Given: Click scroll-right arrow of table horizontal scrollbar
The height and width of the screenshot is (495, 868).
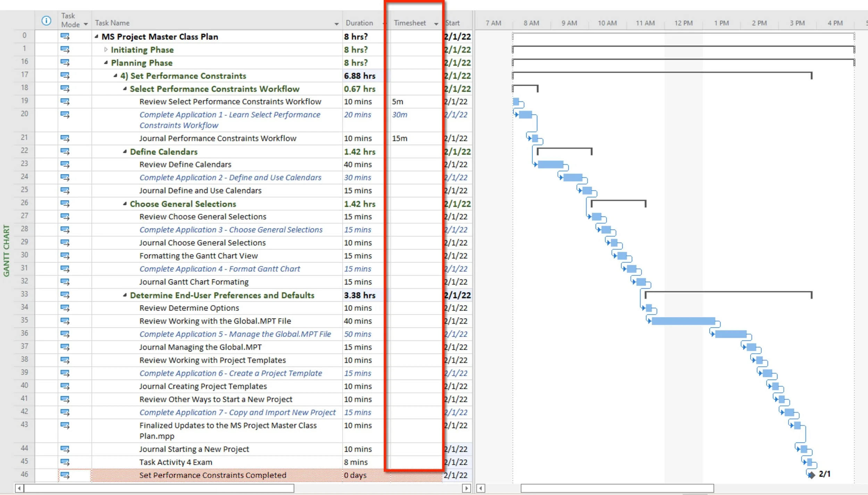Looking at the screenshot, I should pyautogui.click(x=466, y=488).
